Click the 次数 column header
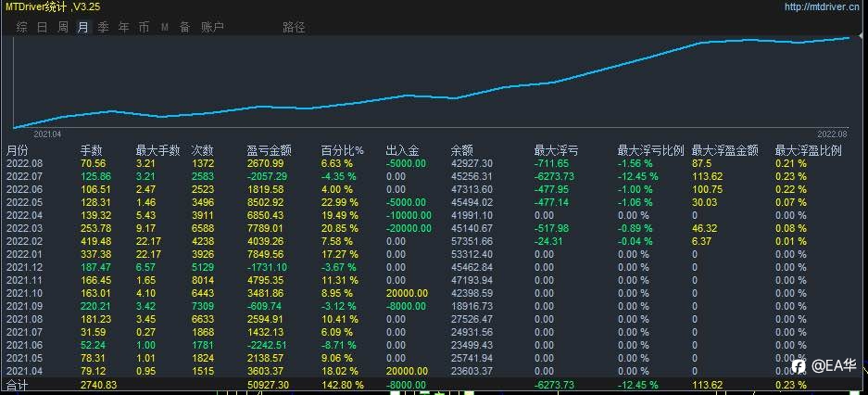Screen dimensions: 868x395 (x=202, y=151)
